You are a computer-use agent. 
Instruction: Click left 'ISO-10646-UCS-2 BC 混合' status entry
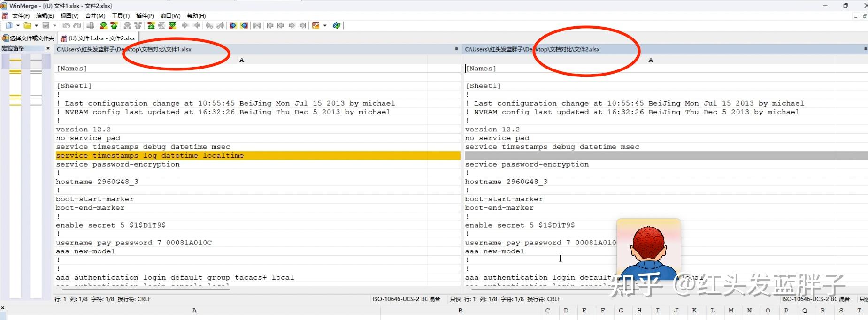406,299
